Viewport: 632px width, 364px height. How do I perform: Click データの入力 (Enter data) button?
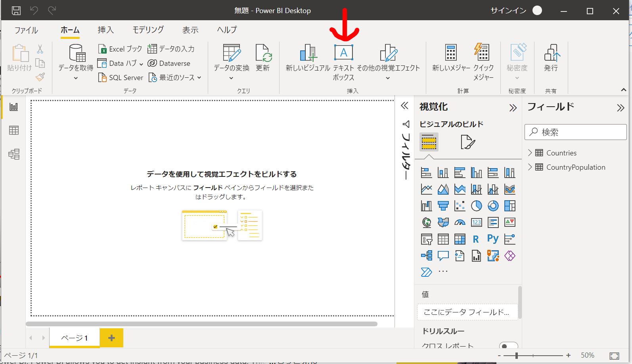coord(171,49)
